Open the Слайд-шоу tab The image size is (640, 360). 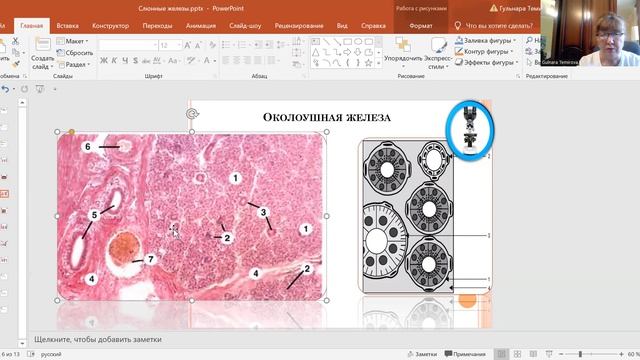245,25
